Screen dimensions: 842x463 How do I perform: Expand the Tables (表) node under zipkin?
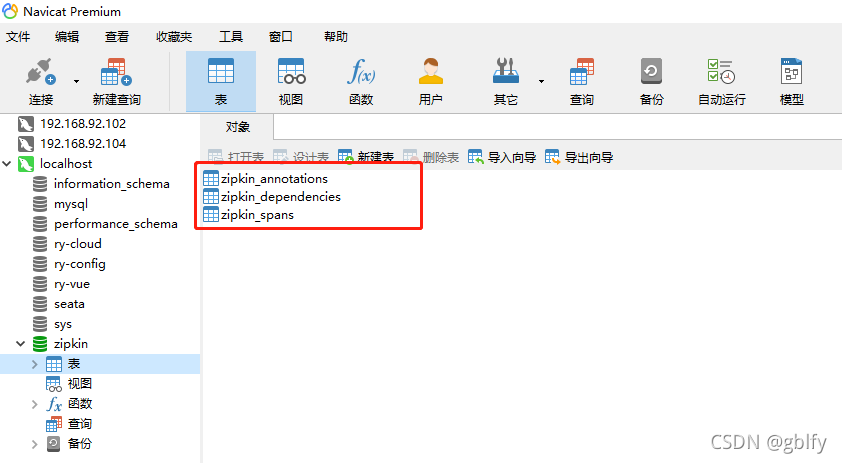[34, 364]
